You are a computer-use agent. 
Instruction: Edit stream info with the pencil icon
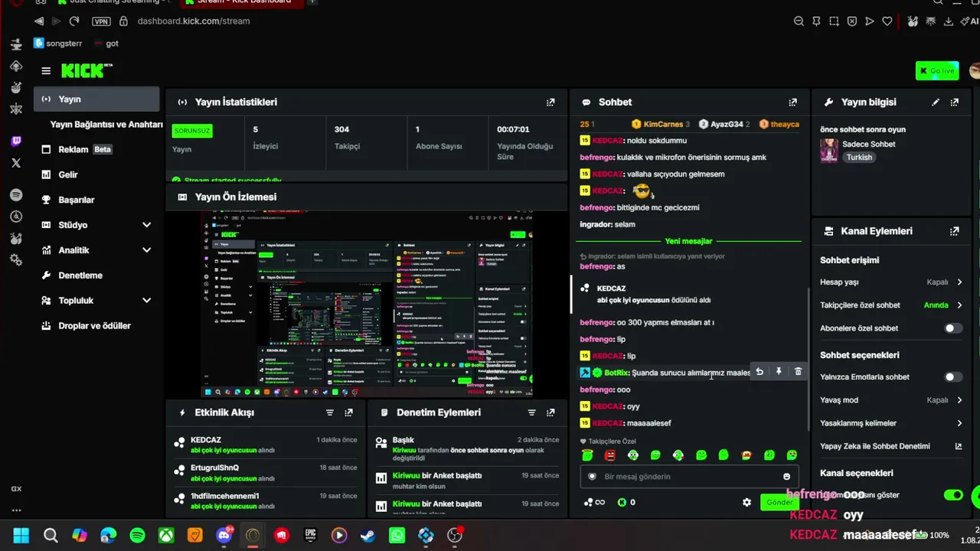pyautogui.click(x=936, y=102)
